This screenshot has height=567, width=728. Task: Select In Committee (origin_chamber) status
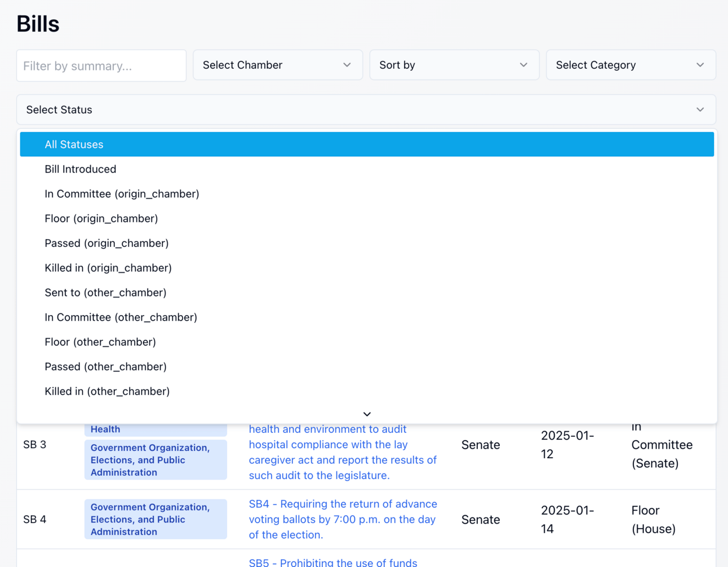[x=367, y=194]
